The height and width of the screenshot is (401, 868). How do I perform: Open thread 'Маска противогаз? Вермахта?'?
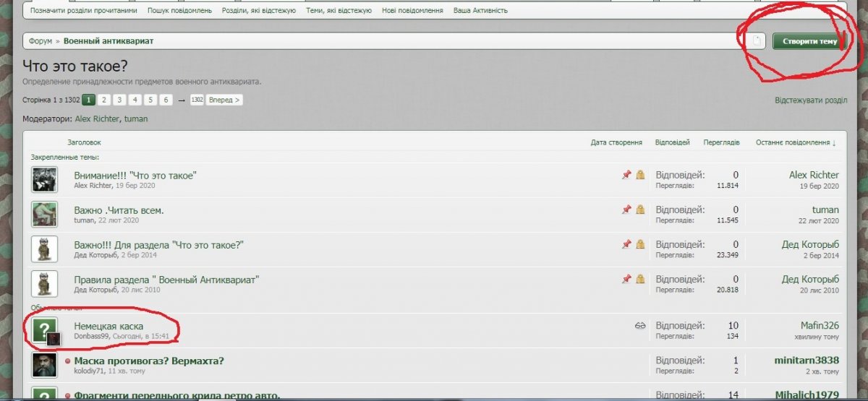149,361
